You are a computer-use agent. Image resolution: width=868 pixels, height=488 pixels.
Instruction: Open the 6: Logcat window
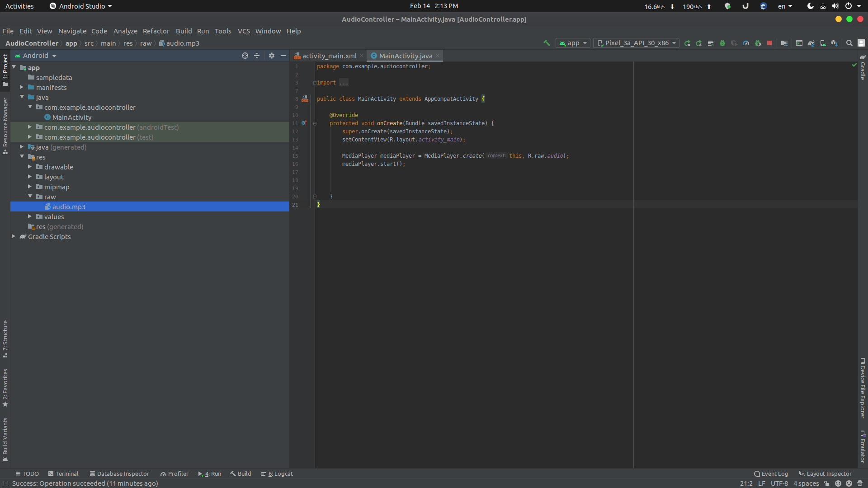[277, 474]
